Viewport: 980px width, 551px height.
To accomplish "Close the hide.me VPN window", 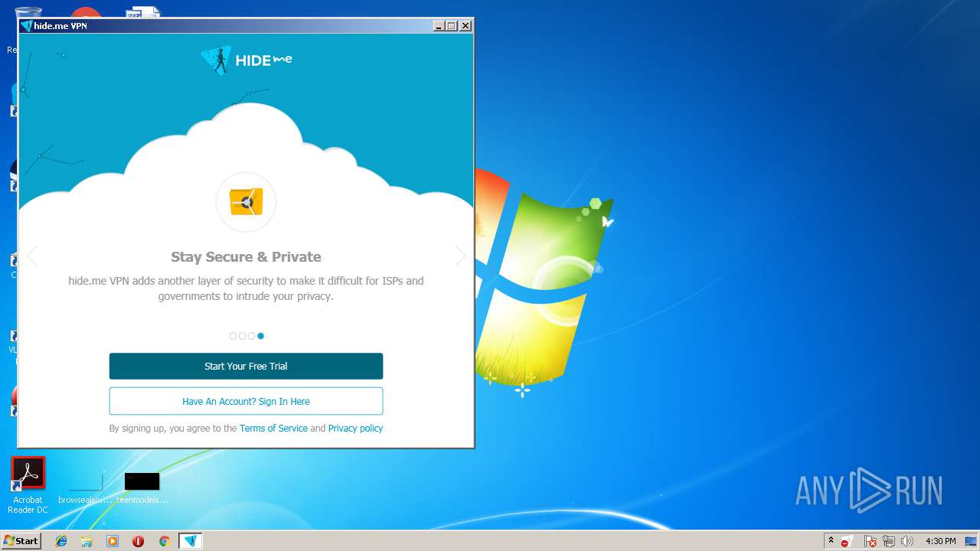I will [x=465, y=26].
